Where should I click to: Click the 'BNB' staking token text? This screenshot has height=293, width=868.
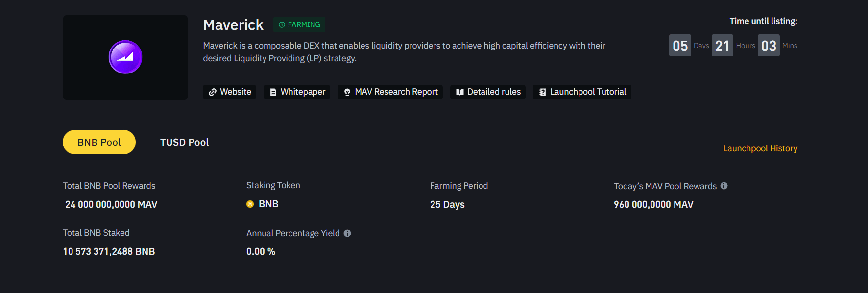coord(268,204)
